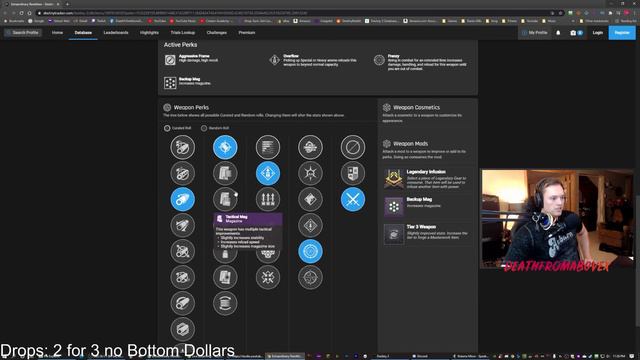This screenshot has width=640, height=360.
Task: Click the browser back arrow
Action: point(4,13)
